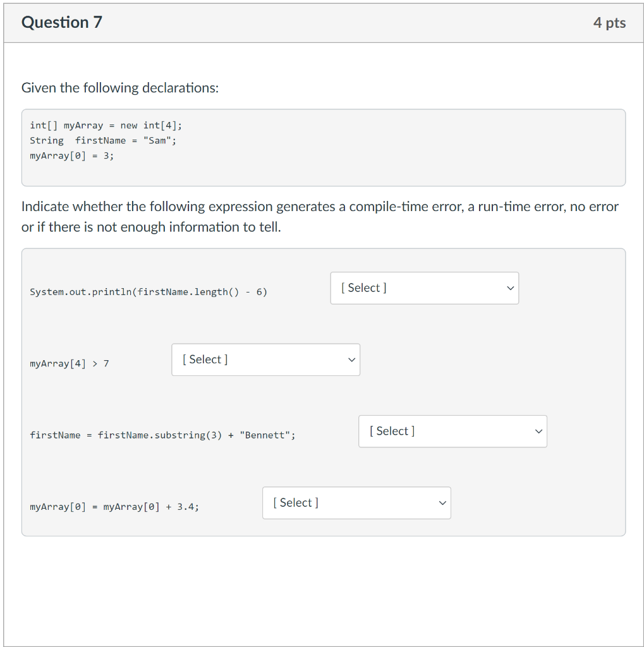Click the Question 7 heading
This screenshot has height=647, width=644.
[x=62, y=22]
